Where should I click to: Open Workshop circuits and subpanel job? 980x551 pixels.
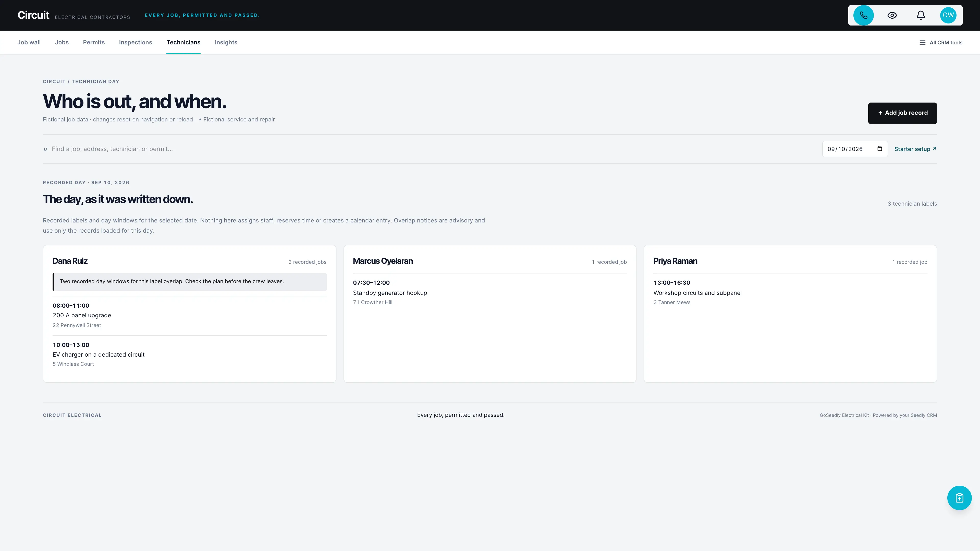(697, 293)
